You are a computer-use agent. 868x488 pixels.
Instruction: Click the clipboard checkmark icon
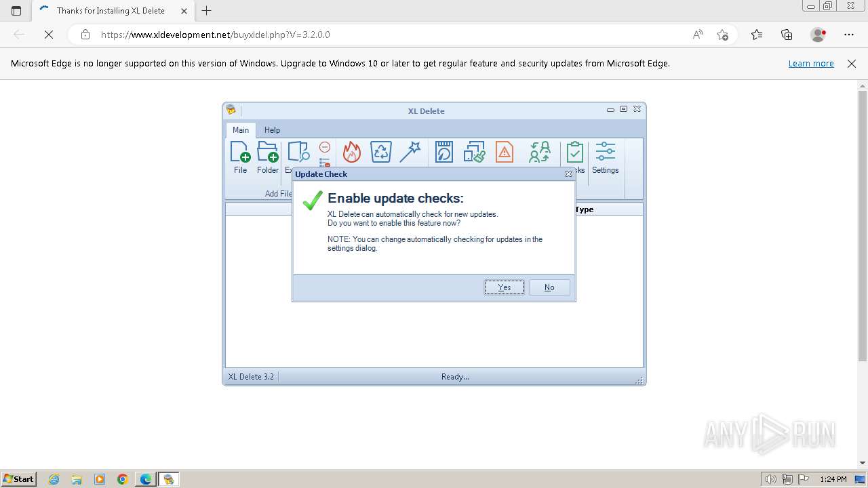575,152
